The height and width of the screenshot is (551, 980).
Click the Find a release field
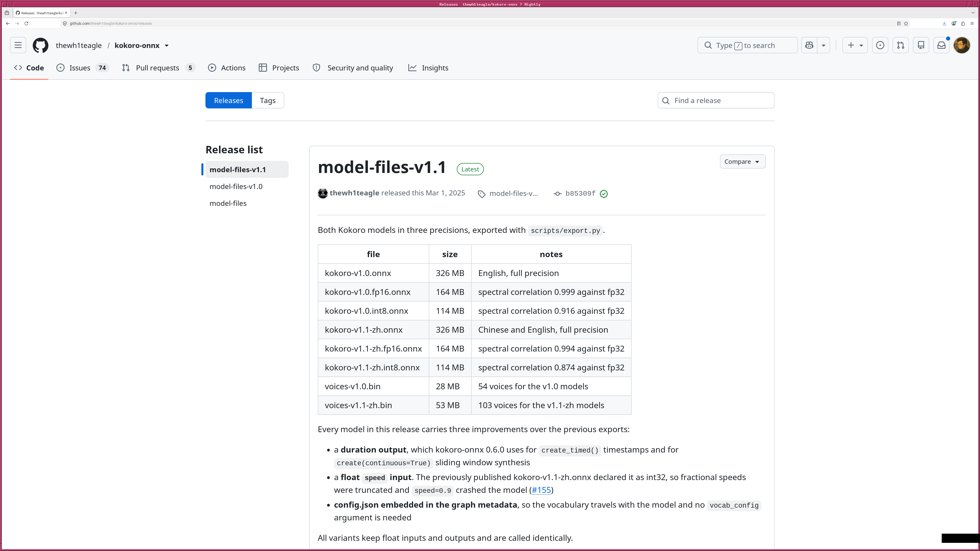click(716, 101)
